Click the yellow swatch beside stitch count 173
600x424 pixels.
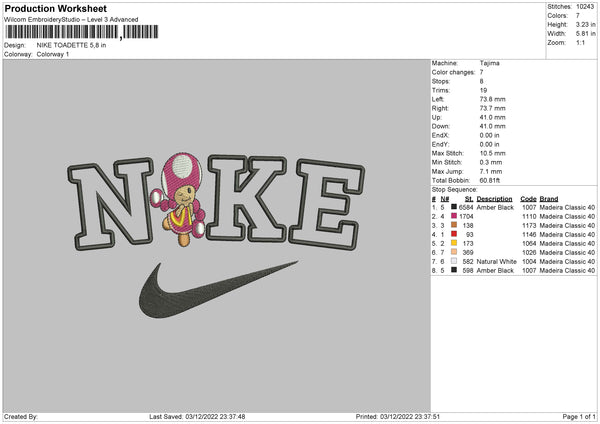(454, 243)
